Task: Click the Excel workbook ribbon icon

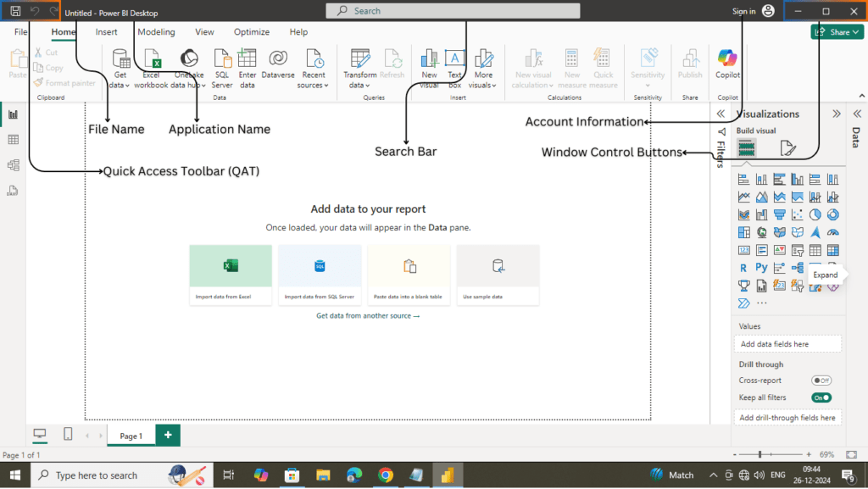Action: point(151,69)
